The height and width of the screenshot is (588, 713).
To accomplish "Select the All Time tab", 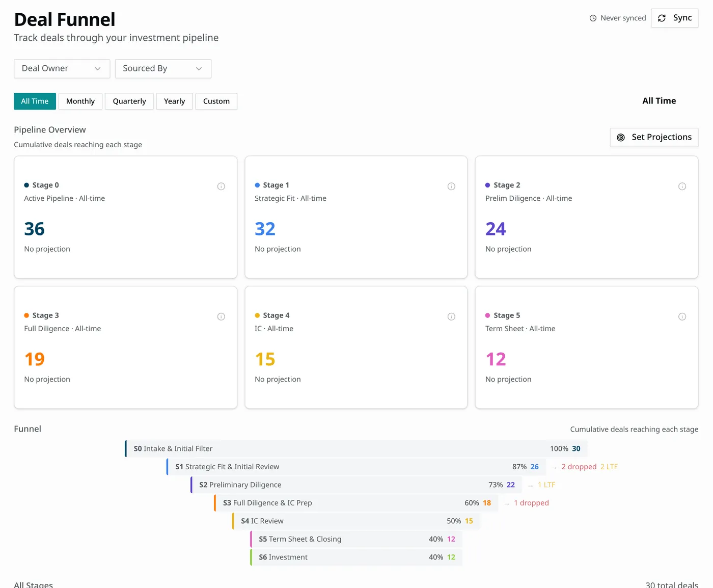I will point(35,101).
